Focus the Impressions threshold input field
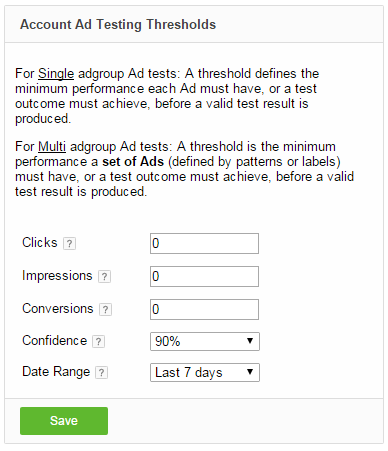 coord(204,277)
